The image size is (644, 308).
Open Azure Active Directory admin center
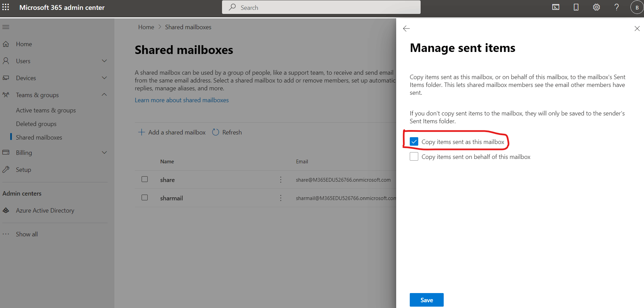point(45,211)
